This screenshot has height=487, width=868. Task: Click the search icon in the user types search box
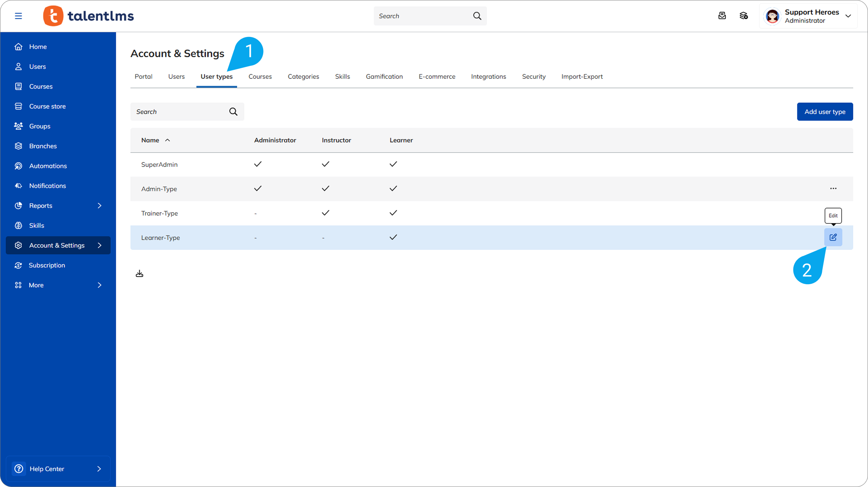(233, 112)
